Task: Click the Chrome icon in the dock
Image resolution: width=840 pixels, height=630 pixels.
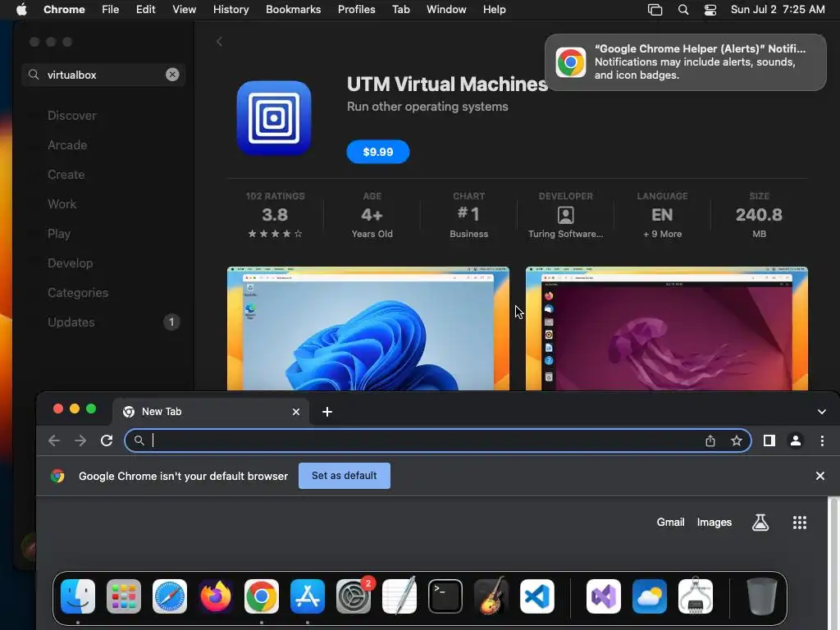Action: 262,596
